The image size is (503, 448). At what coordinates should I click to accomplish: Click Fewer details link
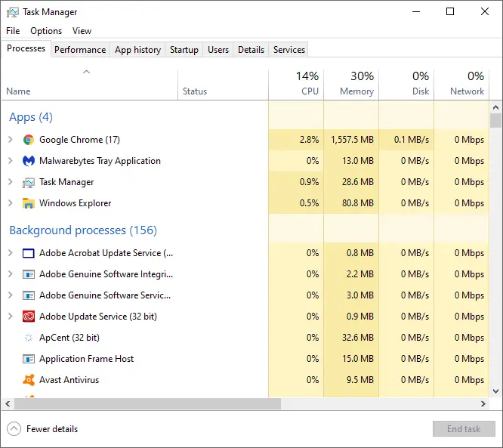52,429
